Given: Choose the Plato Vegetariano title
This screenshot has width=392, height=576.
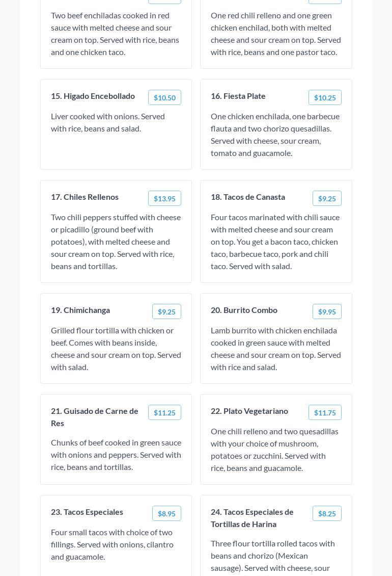Looking at the screenshot, I should [x=249, y=411].
